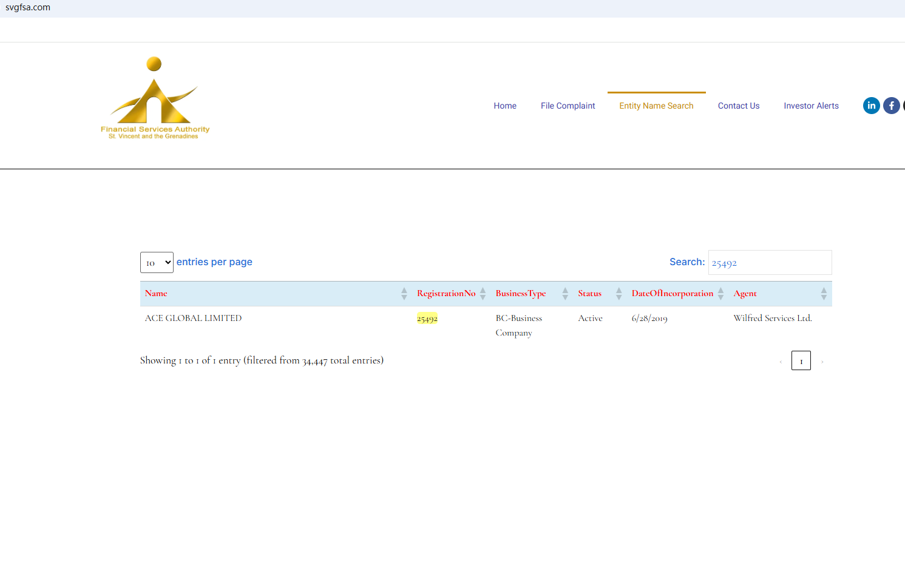Click the 'Showing 1 to 1' entries summary
Screen dimensions: 905x588
262,360
